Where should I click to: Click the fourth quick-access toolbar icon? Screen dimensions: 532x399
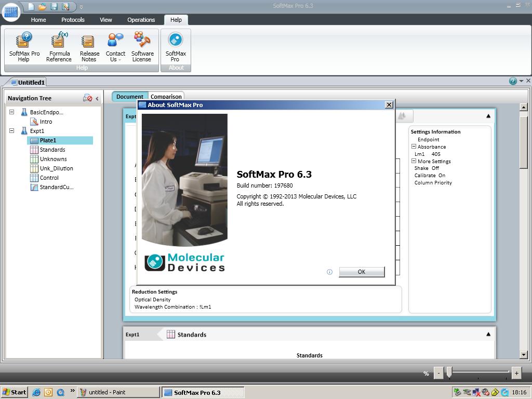pyautogui.click(x=65, y=6)
